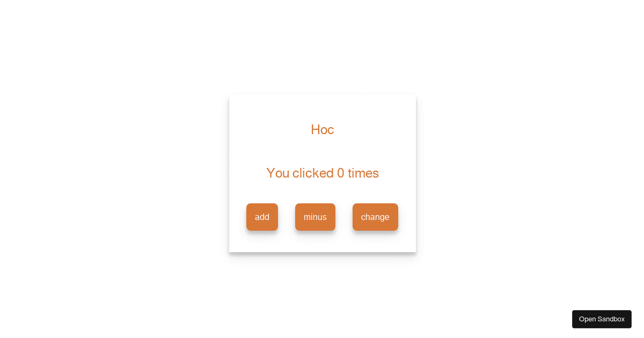Launch the editor with Open Sandbox
Image resolution: width=644 pixels, height=338 pixels.
[602, 319]
